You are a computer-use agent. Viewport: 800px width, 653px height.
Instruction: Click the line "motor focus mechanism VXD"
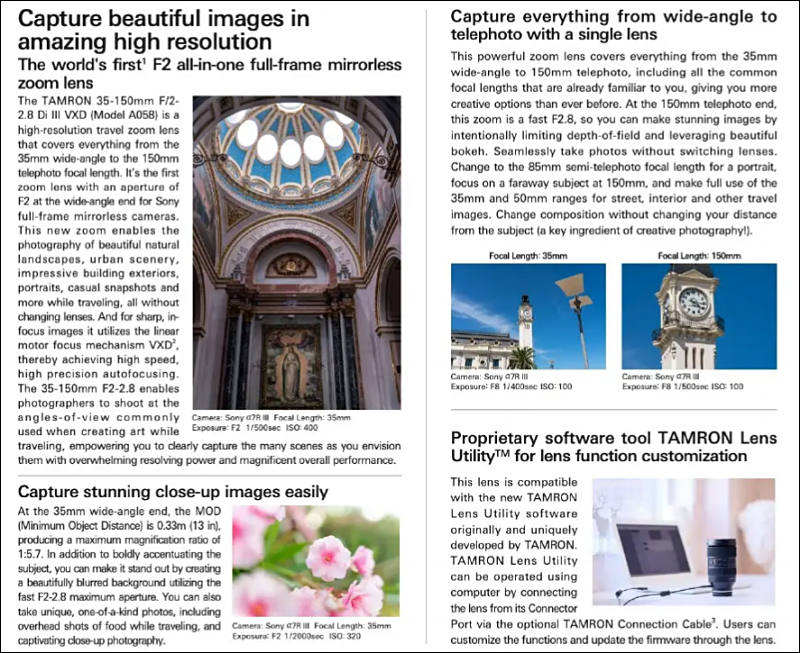click(97, 345)
